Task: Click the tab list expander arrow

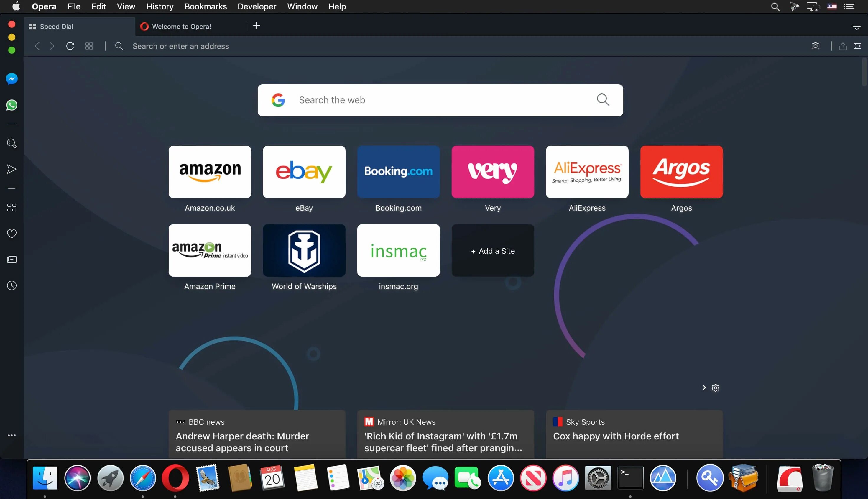Action: click(x=857, y=26)
